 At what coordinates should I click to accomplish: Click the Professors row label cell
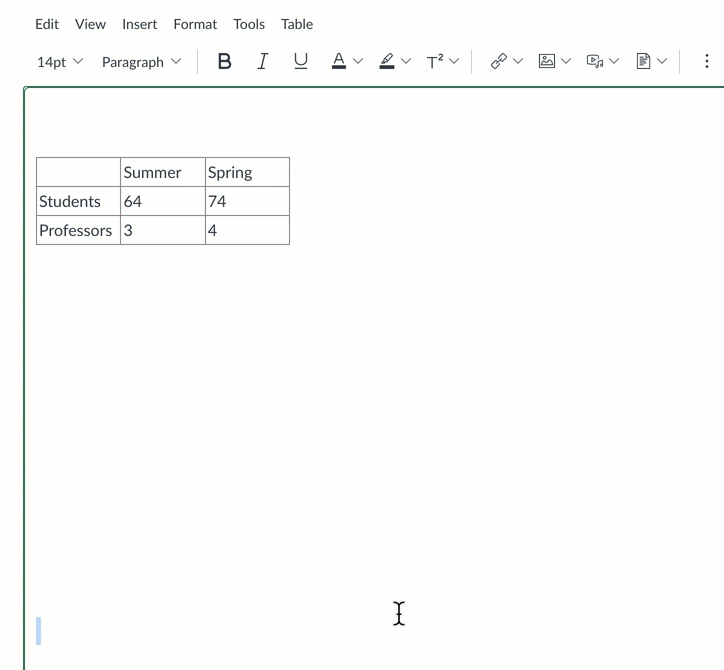(78, 230)
